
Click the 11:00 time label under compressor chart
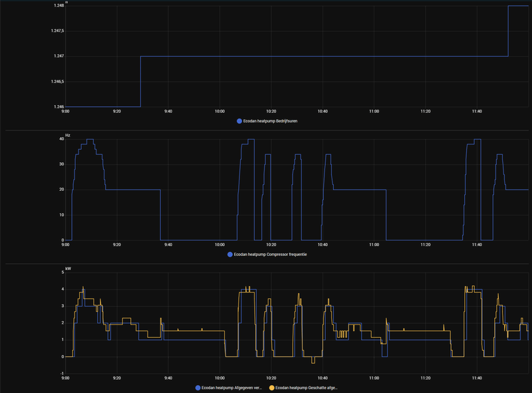(x=374, y=245)
